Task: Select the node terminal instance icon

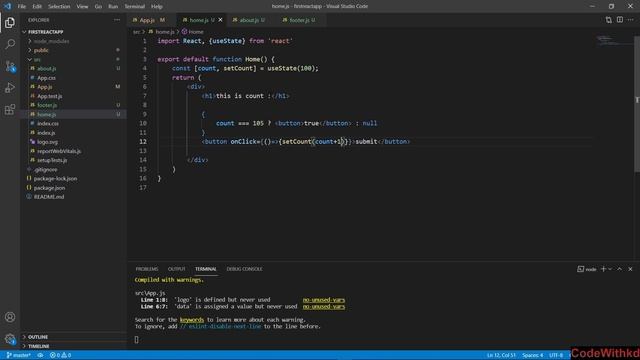Action: click(587, 269)
